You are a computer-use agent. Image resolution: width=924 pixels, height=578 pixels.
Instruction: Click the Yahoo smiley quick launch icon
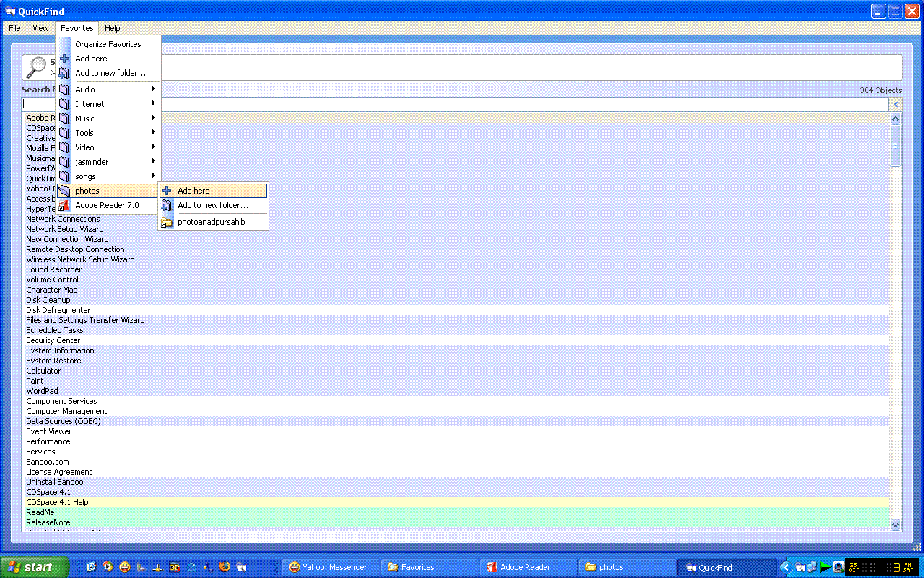point(125,567)
